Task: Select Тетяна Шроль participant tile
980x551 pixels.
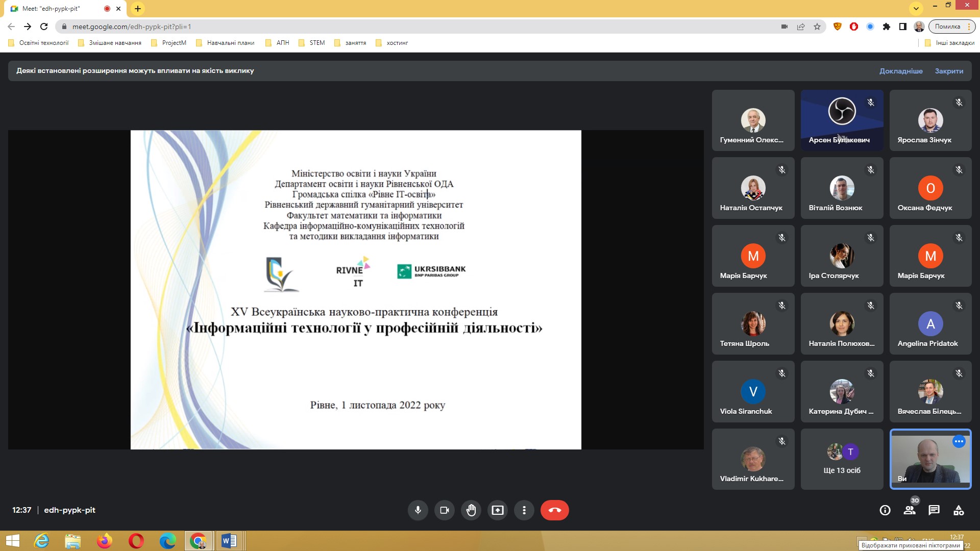Action: (753, 324)
